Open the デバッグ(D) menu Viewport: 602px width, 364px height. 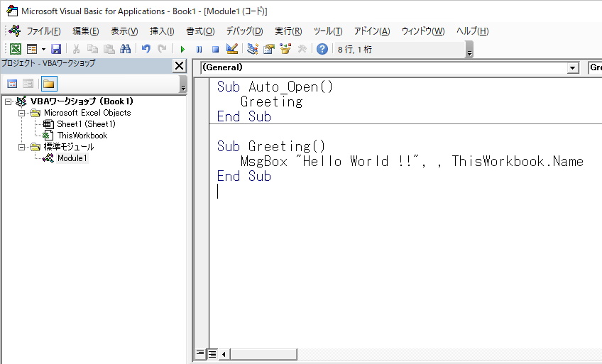[244, 31]
